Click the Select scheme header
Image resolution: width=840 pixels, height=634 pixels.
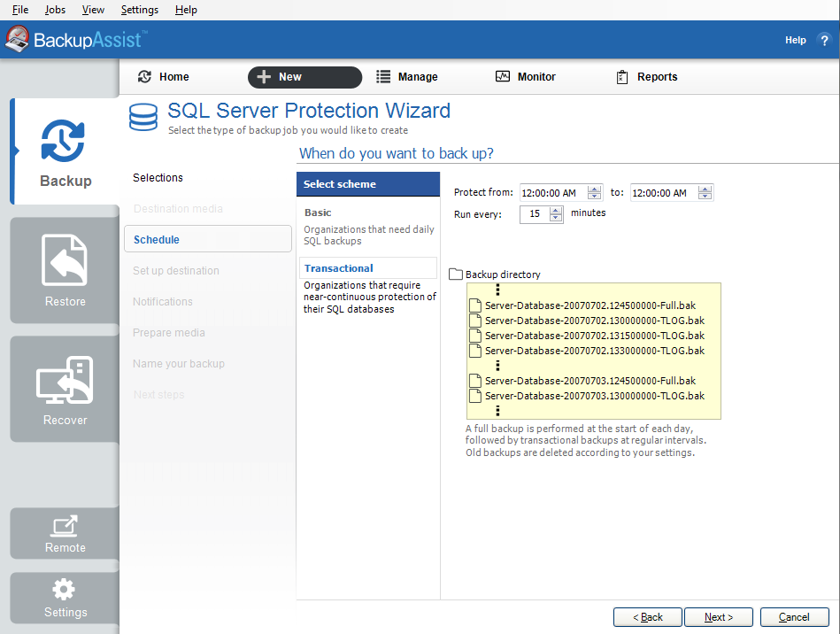[x=368, y=184]
